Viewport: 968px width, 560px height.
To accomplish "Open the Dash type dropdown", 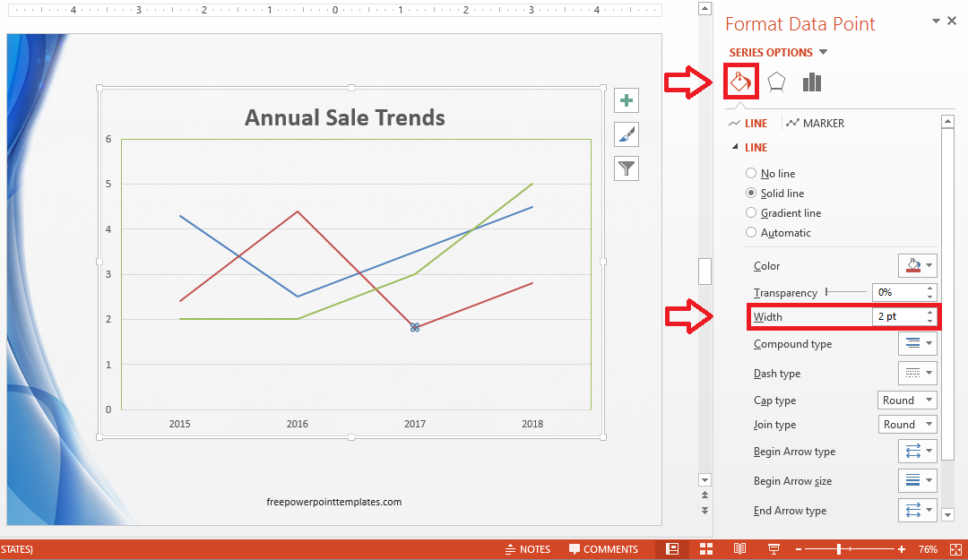I will point(917,373).
